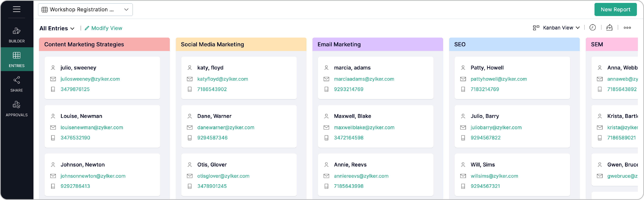Select the Email Marketing column header

coord(377,44)
